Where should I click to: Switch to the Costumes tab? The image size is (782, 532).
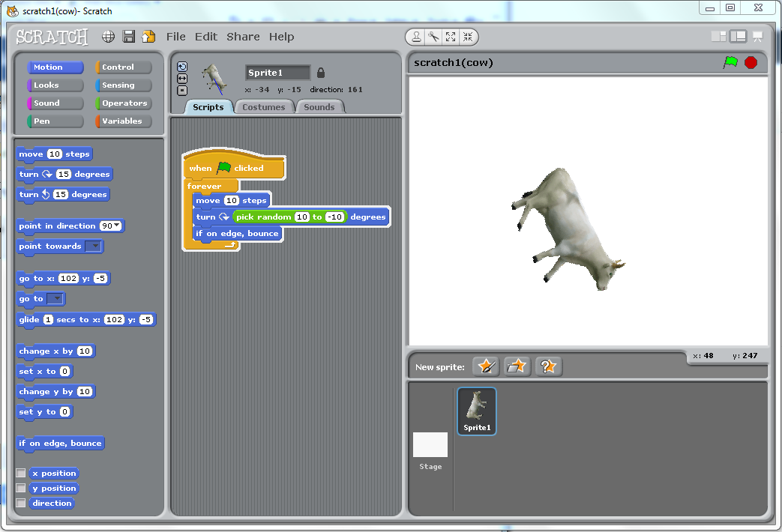coord(264,107)
